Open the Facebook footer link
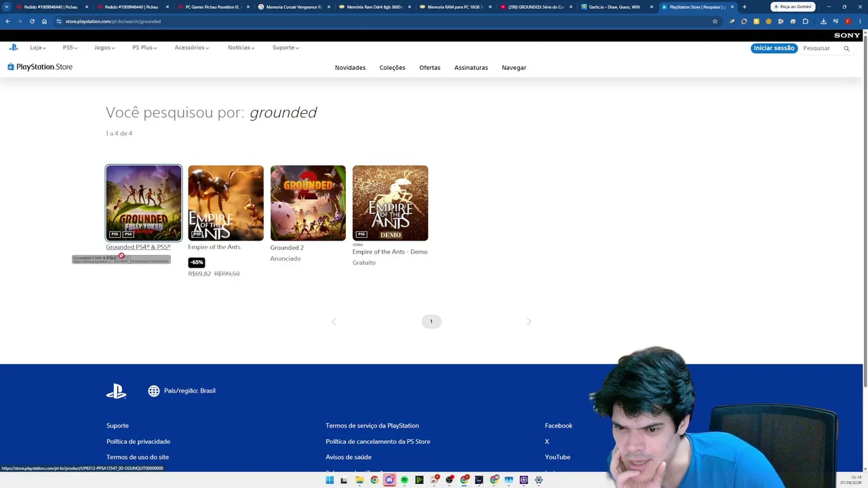Viewport: 868px width, 488px height. click(559, 426)
